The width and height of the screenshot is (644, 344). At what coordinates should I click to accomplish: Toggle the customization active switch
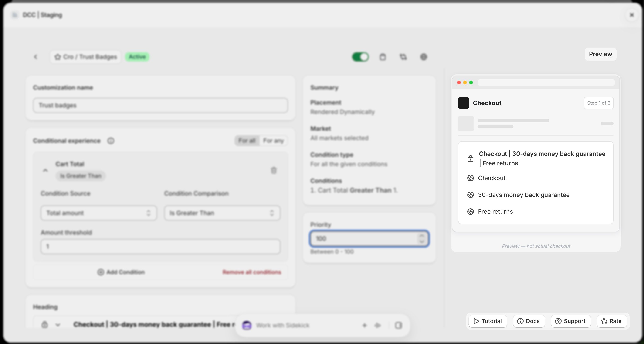tap(360, 57)
